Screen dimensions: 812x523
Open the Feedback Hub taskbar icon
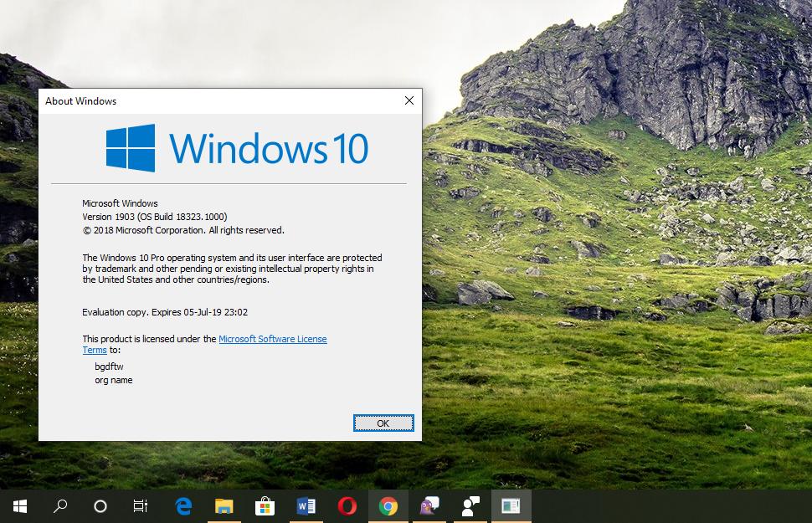[470, 506]
